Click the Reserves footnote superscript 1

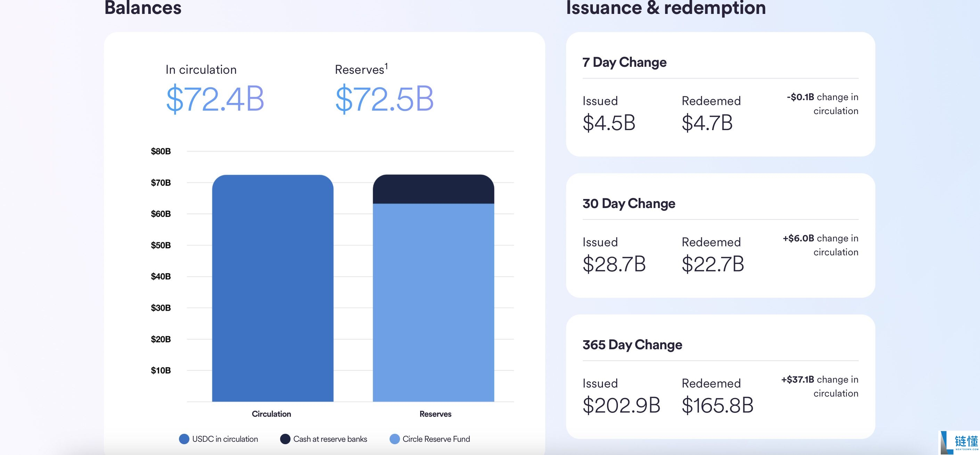[386, 67]
